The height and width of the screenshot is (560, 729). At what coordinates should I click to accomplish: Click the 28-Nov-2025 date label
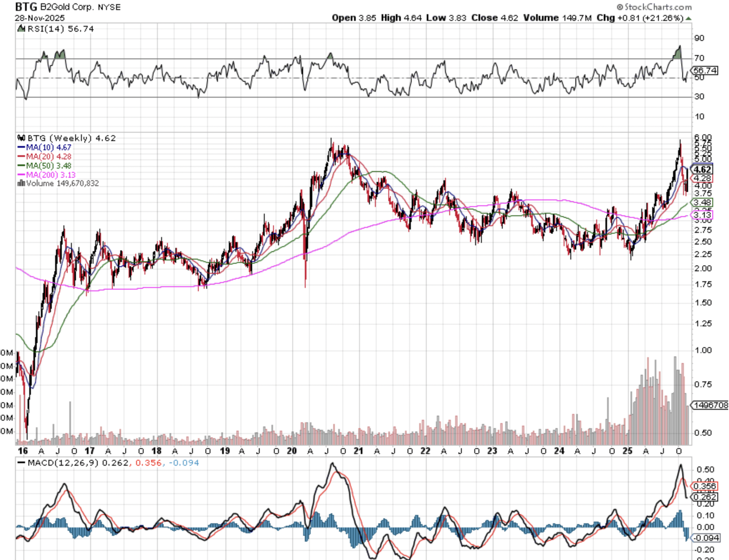(40, 18)
